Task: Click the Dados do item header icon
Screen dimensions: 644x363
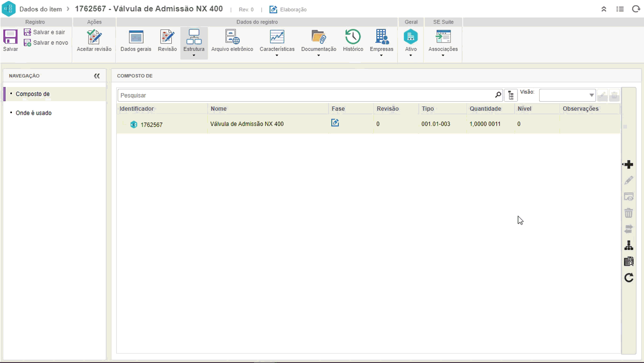Action: click(9, 9)
